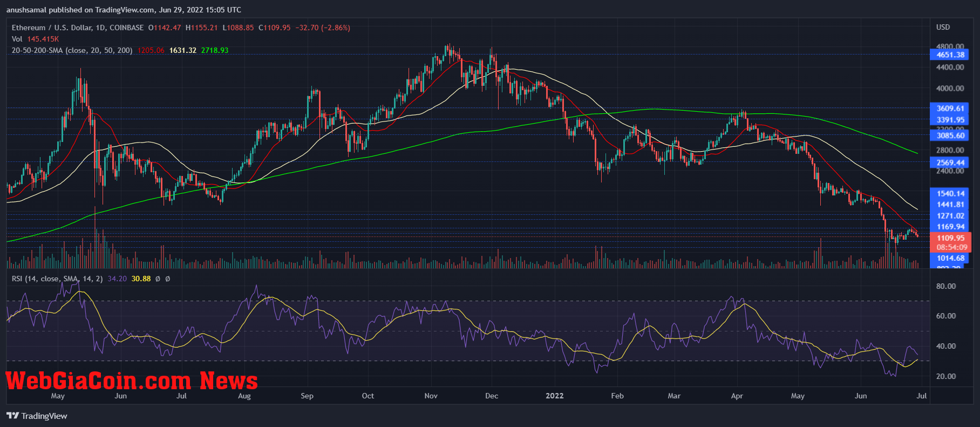
Task: Click the 1271.02 price level tag
Action: pos(950,216)
